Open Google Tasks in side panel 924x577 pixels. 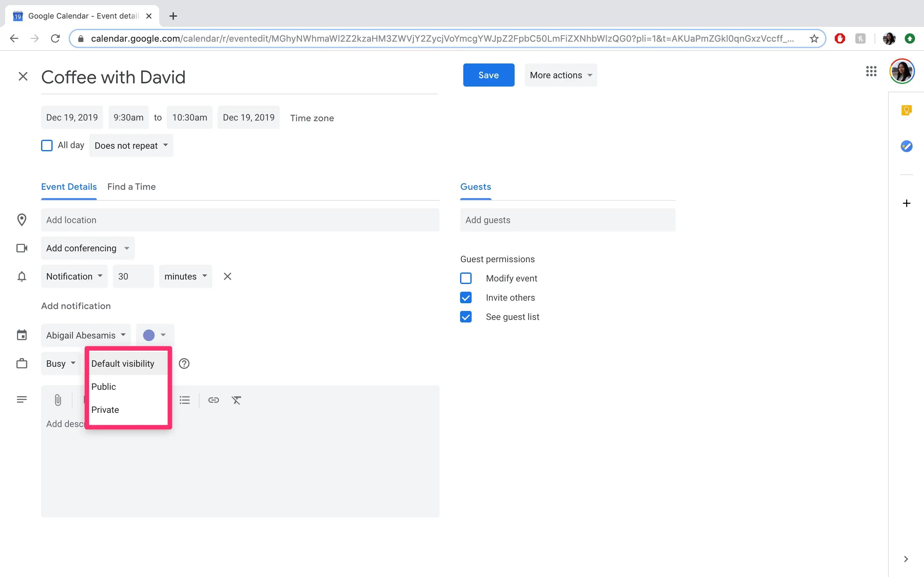click(906, 146)
